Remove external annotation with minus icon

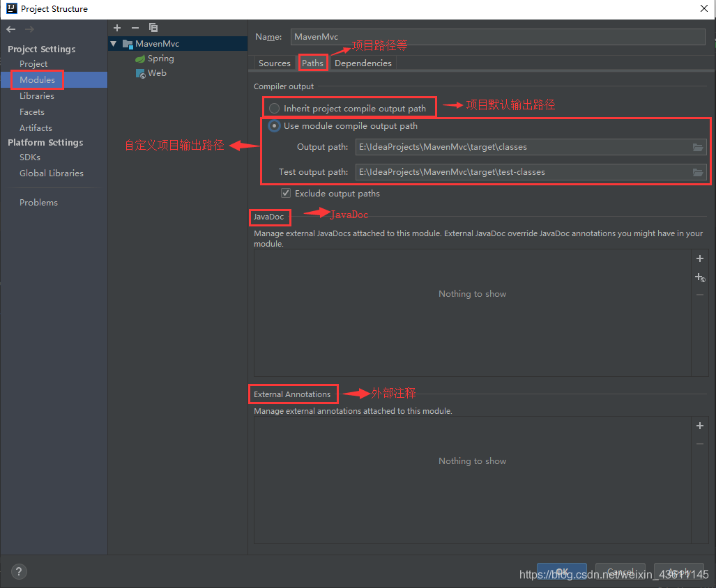[699, 444]
